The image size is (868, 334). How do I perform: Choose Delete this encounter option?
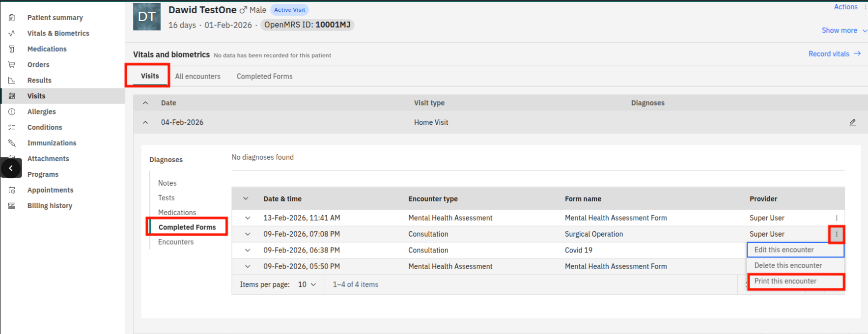click(788, 266)
